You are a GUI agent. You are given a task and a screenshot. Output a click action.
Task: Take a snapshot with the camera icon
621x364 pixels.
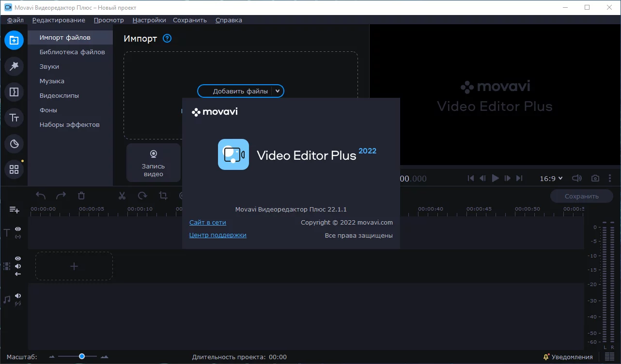595,178
